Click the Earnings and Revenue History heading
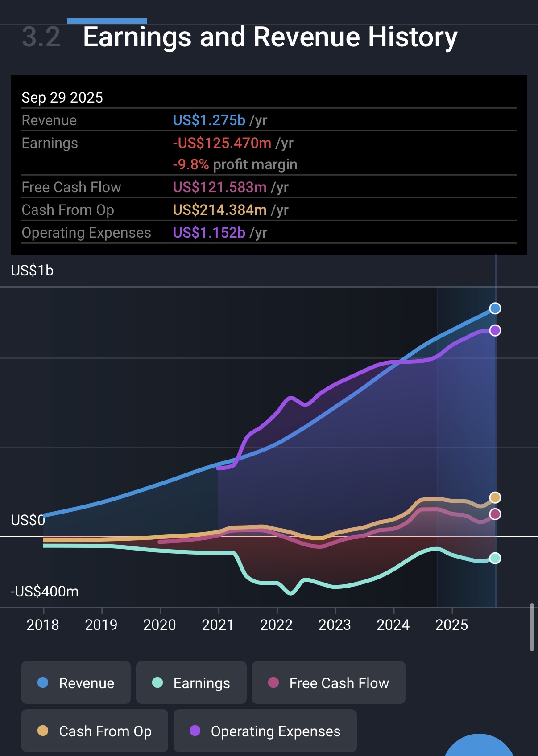Viewport: 538px width, 756px height. point(270,37)
